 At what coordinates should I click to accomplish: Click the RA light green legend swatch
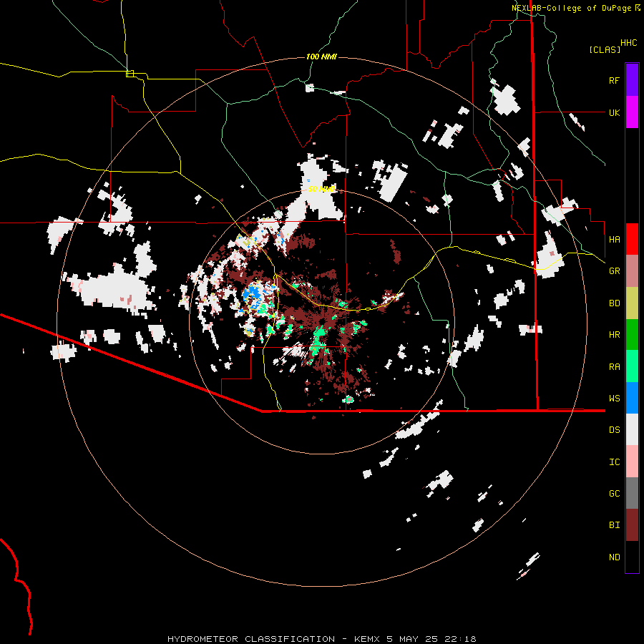[632, 366]
